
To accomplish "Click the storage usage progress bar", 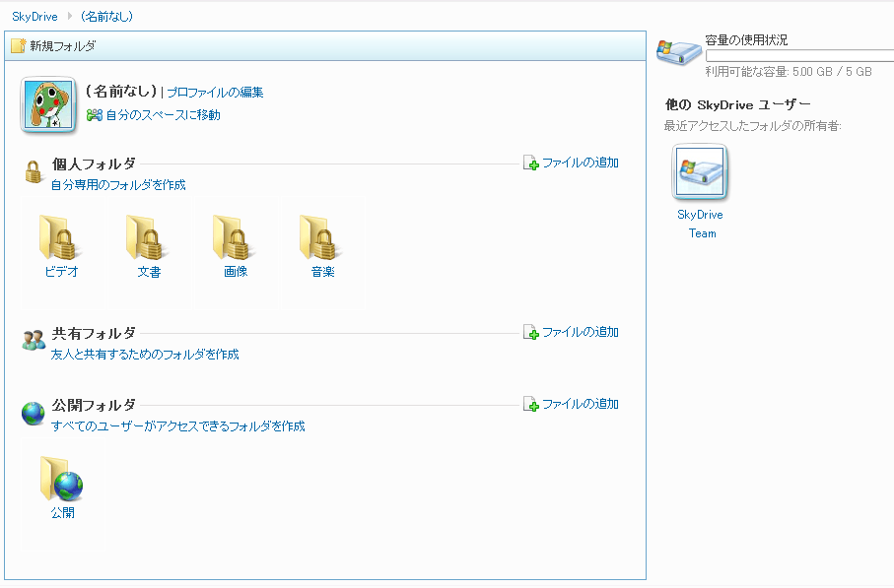I will (x=800, y=55).
